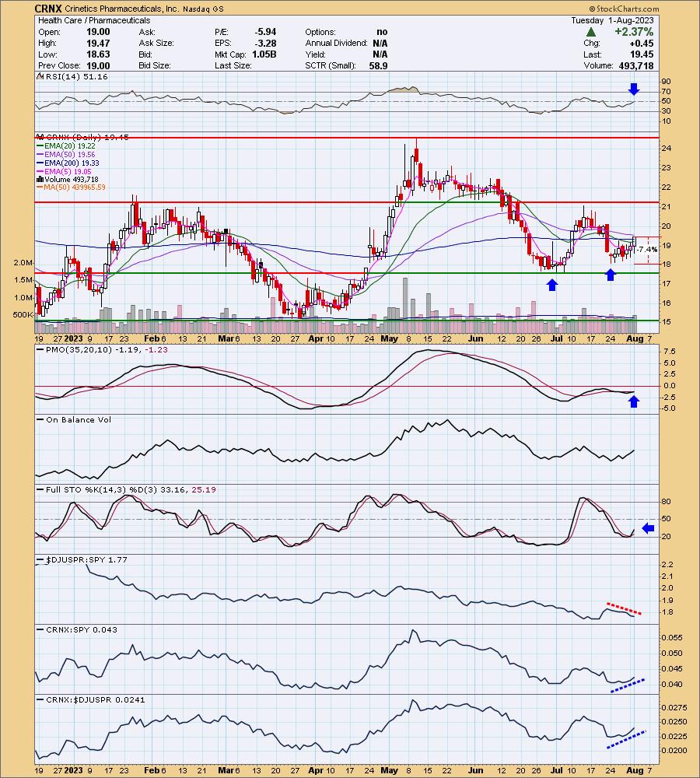The width and height of the screenshot is (700, 778).
Task: Click the +2.37% percent change value
Action: [634, 32]
